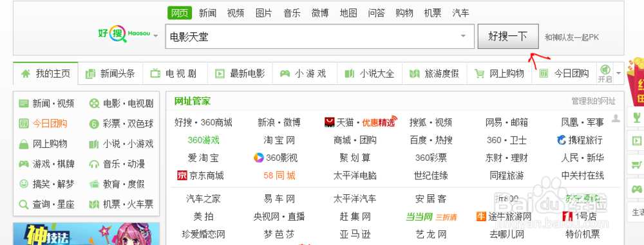This screenshot has width=644, height=245.
Task: Open the 和神队友一起PK link
Action: tap(572, 37)
